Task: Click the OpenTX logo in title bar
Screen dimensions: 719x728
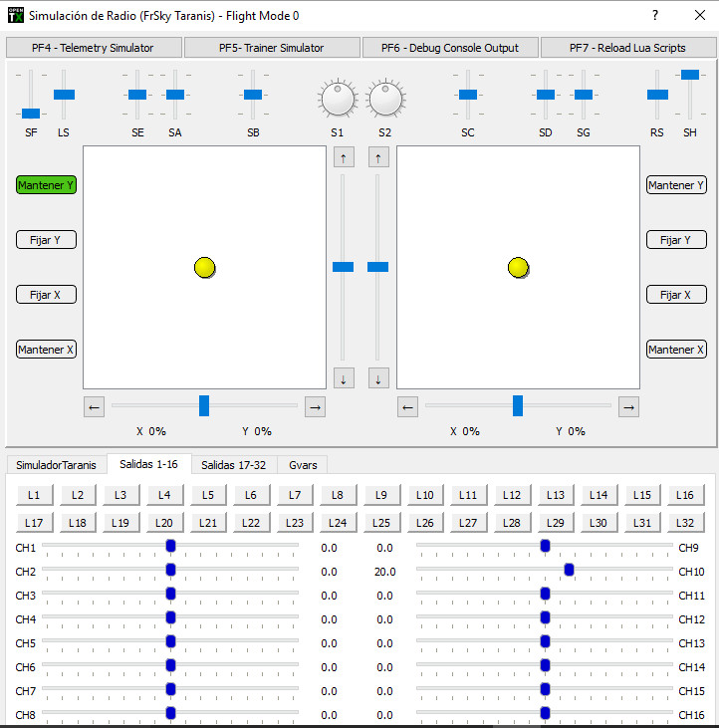Action: [x=13, y=15]
